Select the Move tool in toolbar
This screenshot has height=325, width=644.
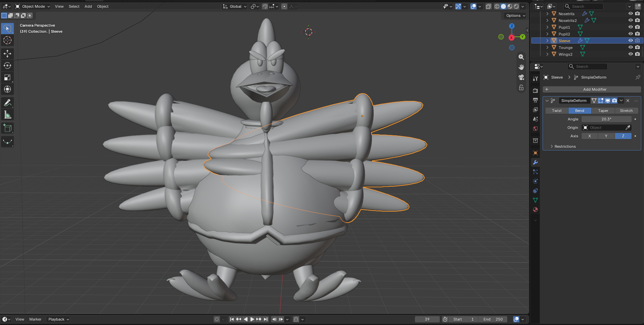[7, 54]
